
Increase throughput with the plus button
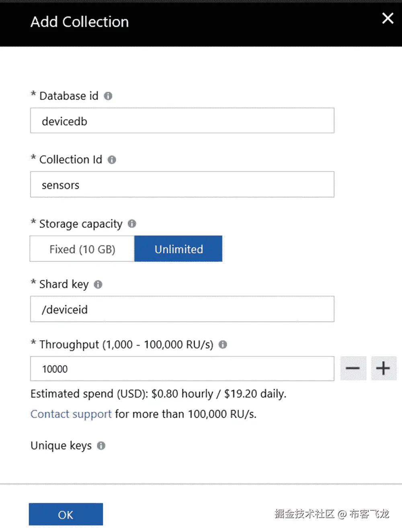tap(383, 368)
